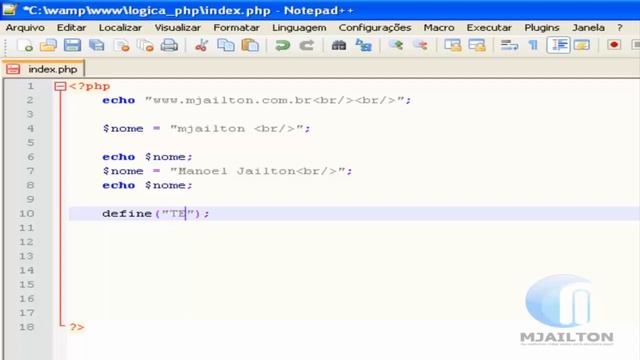Viewport: 640px width, 360px height.
Task: Open the Editar menu
Action: pyautogui.click(x=71, y=28)
